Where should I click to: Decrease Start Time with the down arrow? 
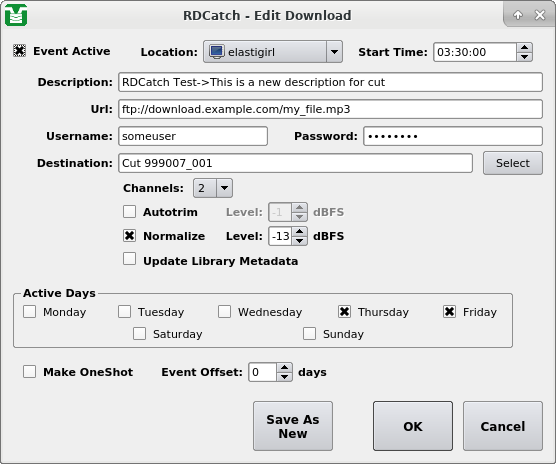tap(524, 57)
